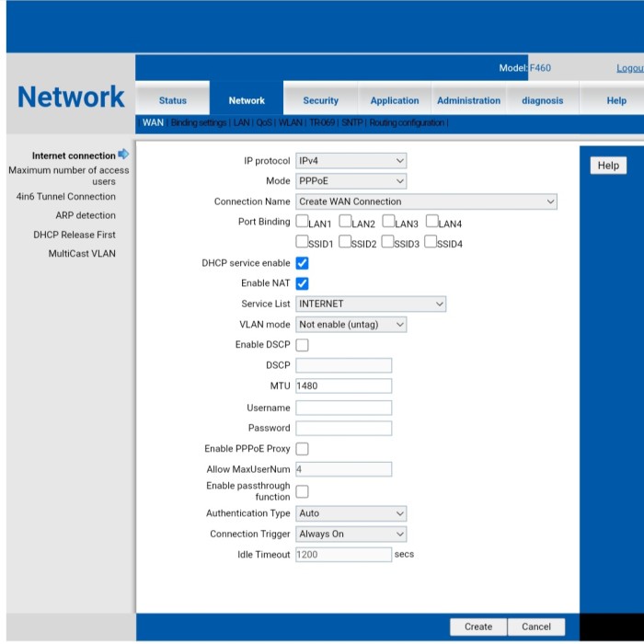Open MultiCast VLAN page
The width and height of the screenshot is (644, 644).
click(82, 253)
